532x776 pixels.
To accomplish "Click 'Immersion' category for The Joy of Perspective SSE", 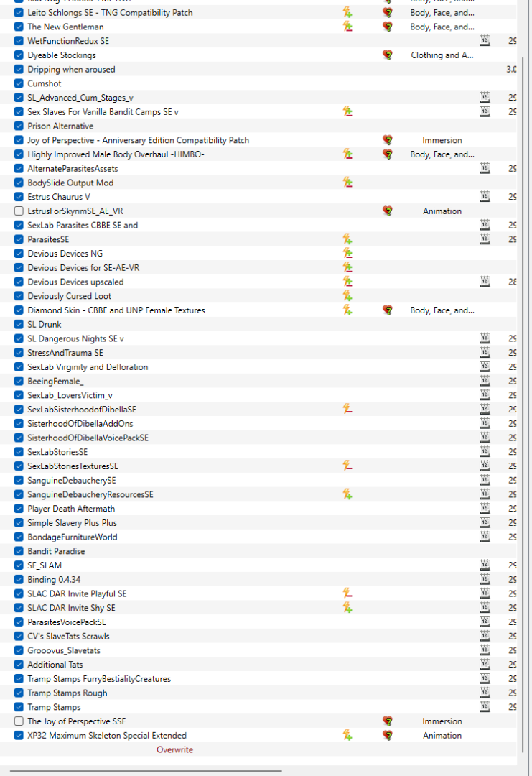I will (x=442, y=721).
